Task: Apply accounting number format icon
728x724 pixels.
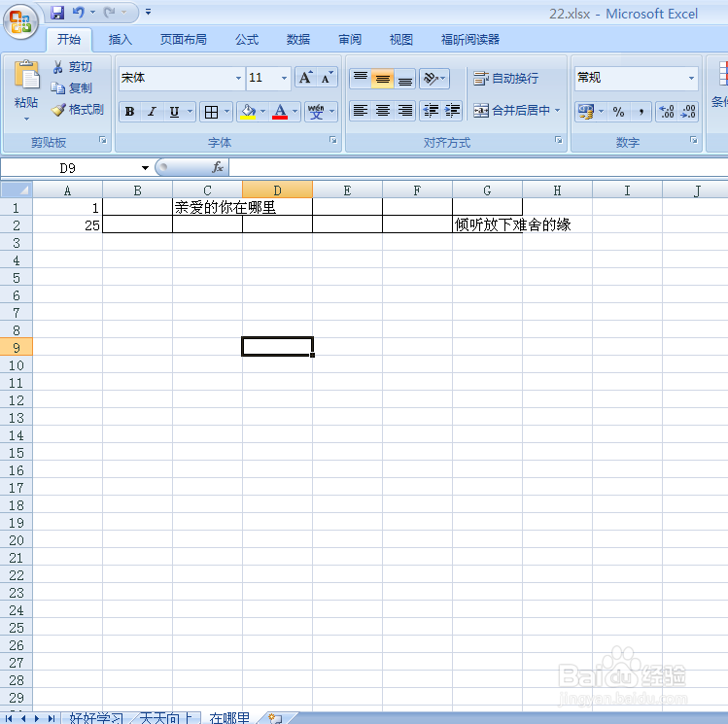Action: click(x=586, y=112)
